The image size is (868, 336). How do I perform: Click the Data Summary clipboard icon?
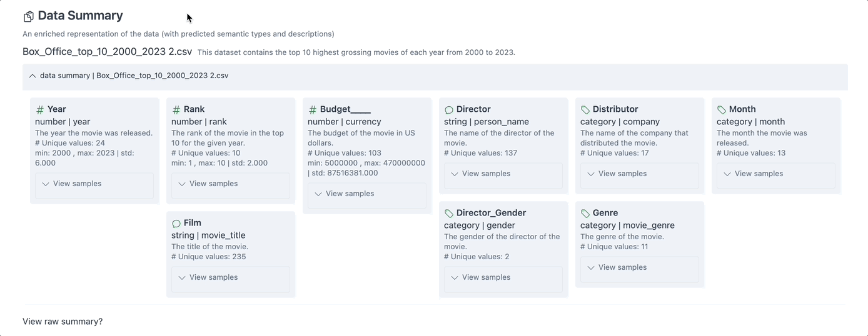pyautogui.click(x=28, y=16)
